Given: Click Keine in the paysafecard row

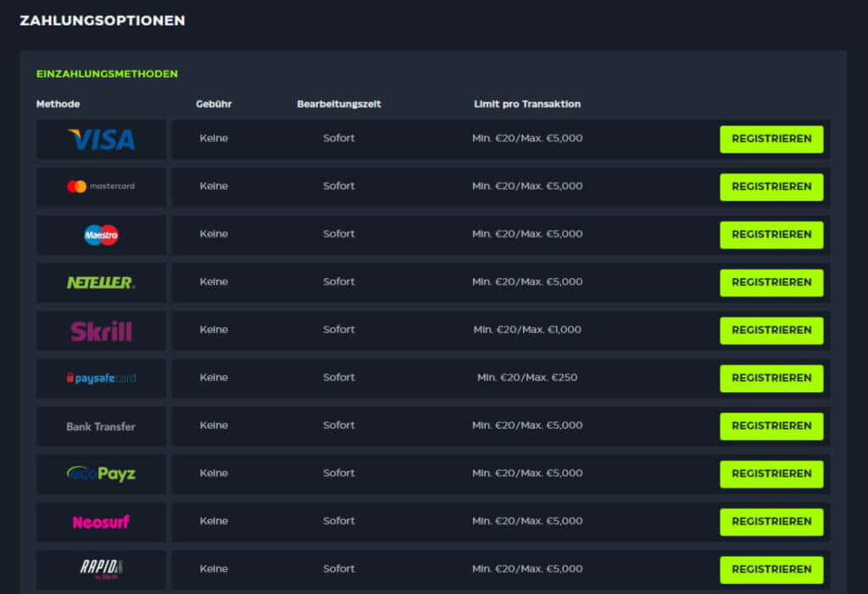Looking at the screenshot, I should click(x=214, y=377).
